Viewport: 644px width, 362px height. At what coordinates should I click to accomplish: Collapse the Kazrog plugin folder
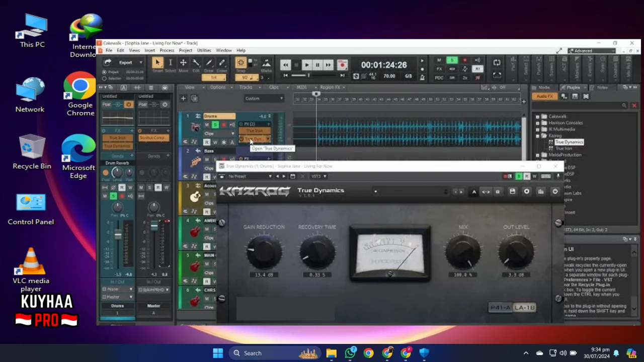point(537,136)
